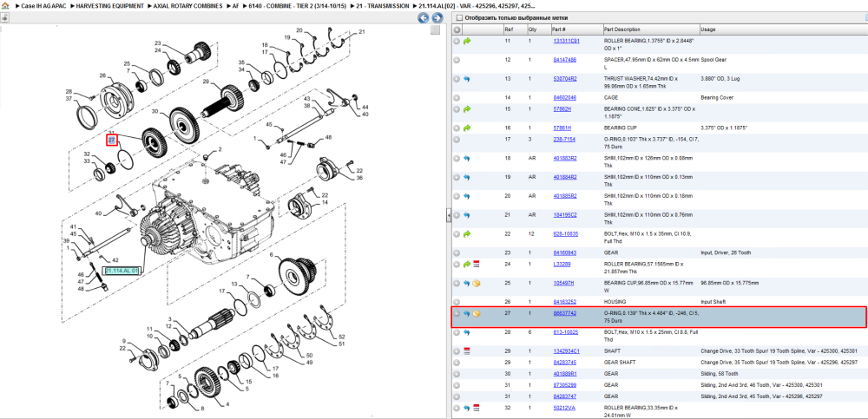
Task: Select row 17 O-ring circle toggle
Action: (457, 140)
